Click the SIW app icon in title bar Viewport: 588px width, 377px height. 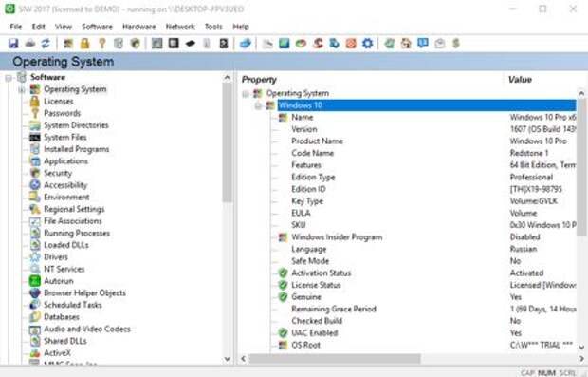[9, 9]
